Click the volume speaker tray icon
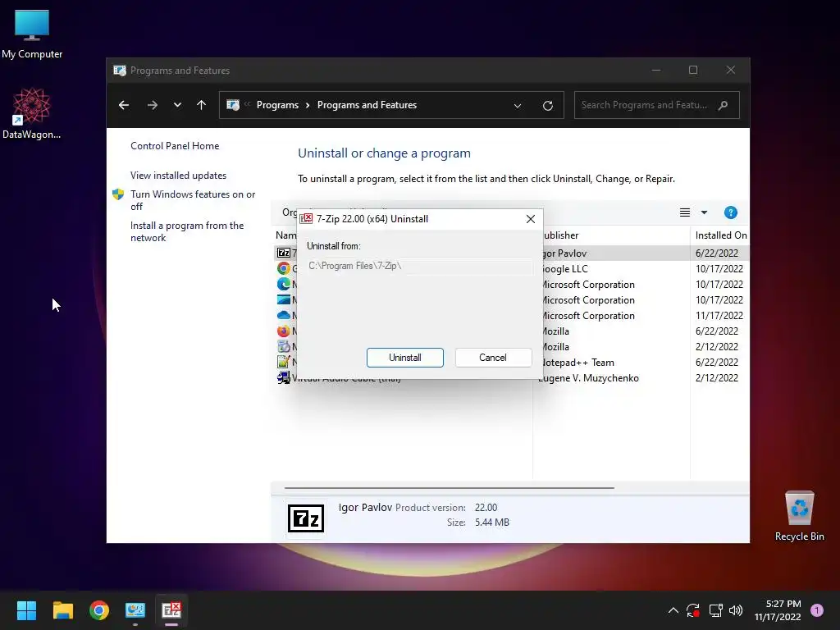The width and height of the screenshot is (840, 630). point(736,610)
